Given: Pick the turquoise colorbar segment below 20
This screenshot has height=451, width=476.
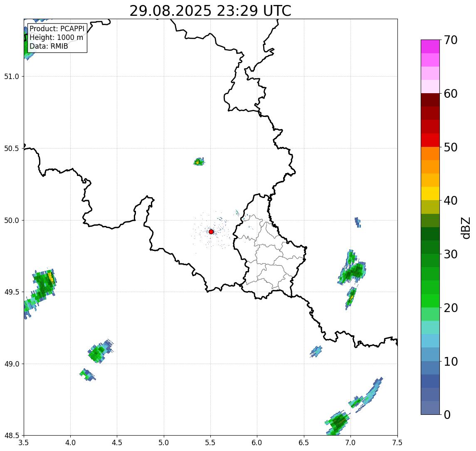Looking at the screenshot, I should click(x=430, y=327).
